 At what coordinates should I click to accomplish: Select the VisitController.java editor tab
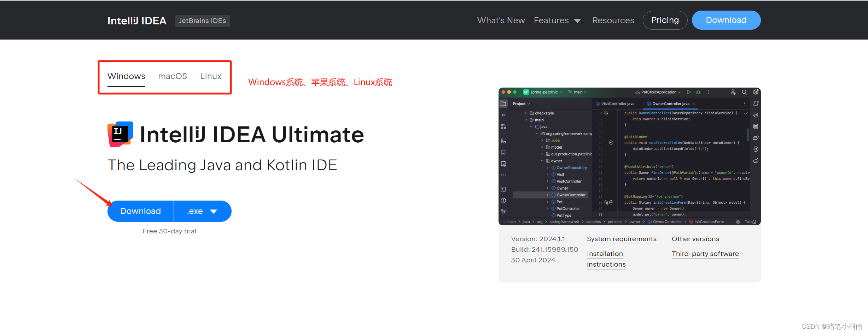pyautogui.click(x=615, y=104)
